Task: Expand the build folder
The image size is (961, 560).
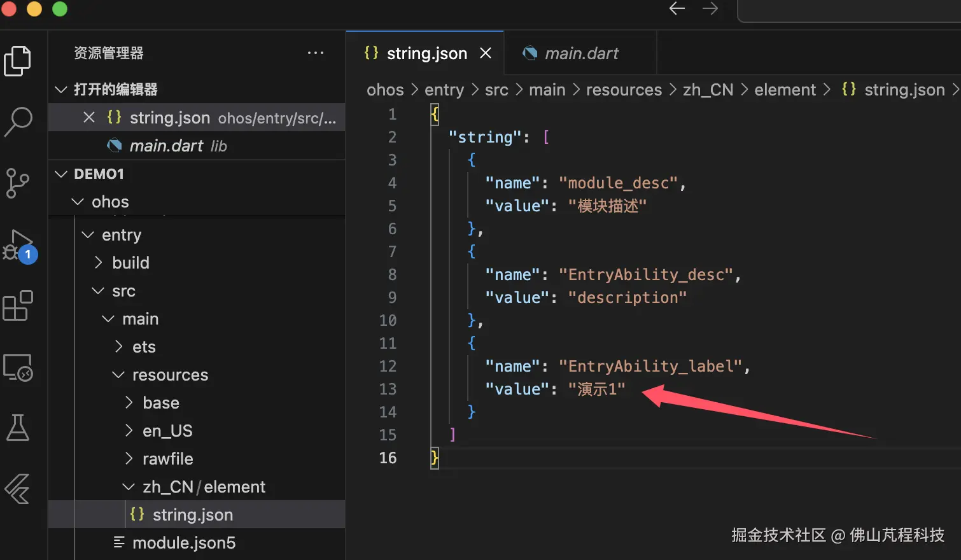Action: click(98, 263)
